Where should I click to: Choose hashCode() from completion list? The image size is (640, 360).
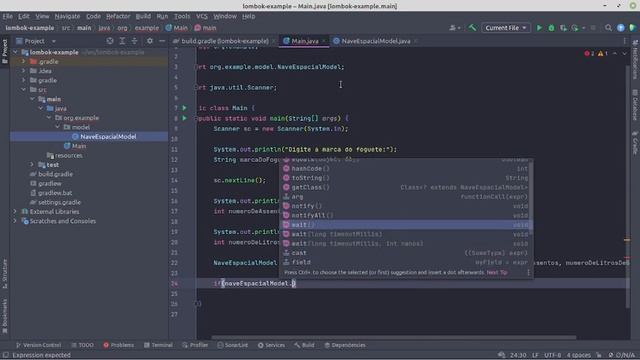click(x=406, y=169)
